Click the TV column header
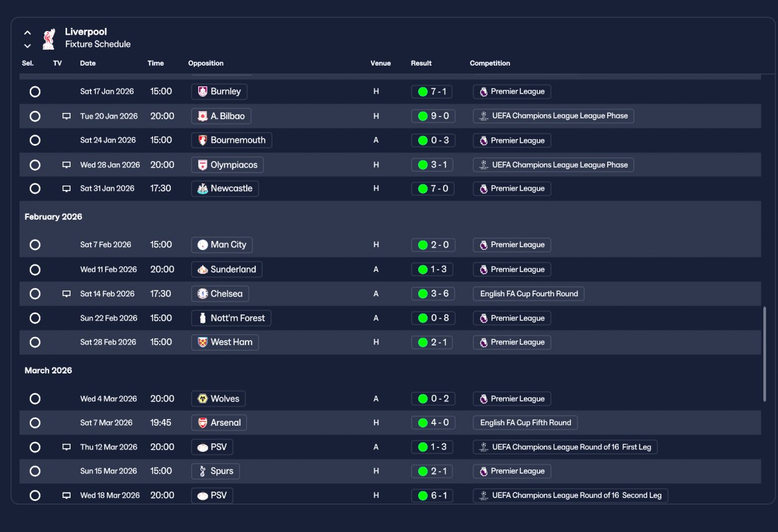Image resolution: width=778 pixels, height=532 pixels. click(57, 63)
